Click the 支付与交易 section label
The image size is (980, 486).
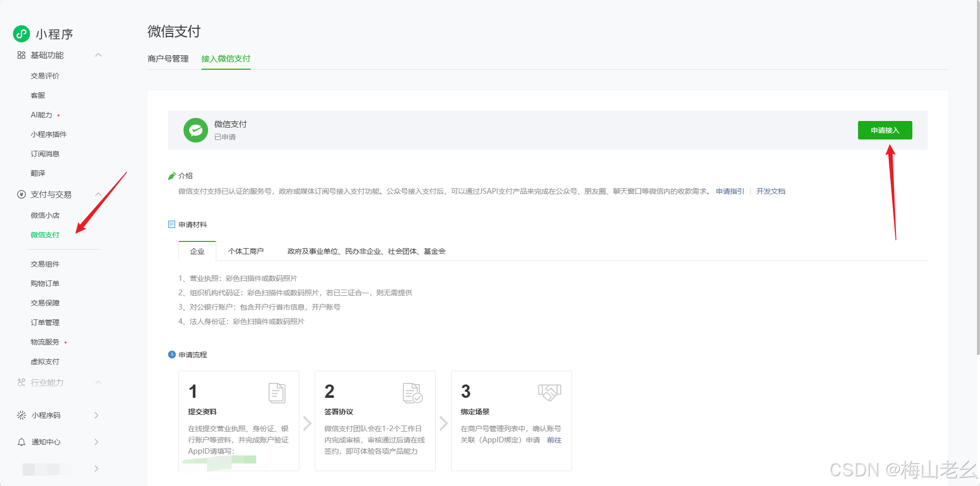pos(51,194)
